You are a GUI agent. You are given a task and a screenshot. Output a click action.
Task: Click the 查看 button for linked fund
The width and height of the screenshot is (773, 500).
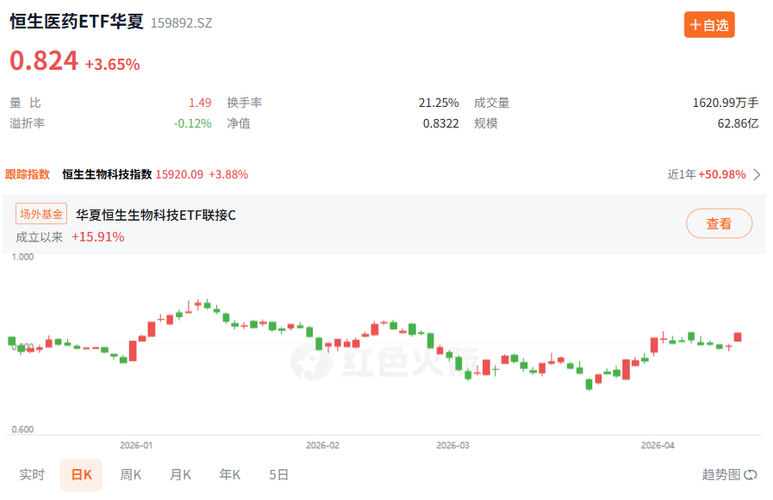(x=718, y=224)
